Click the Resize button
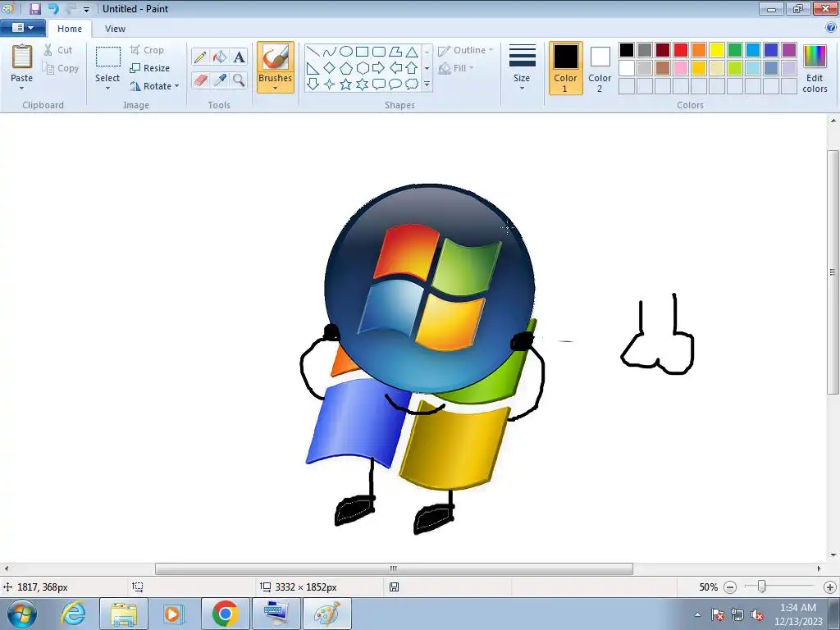Viewport: 840px width, 630px height. tap(150, 68)
